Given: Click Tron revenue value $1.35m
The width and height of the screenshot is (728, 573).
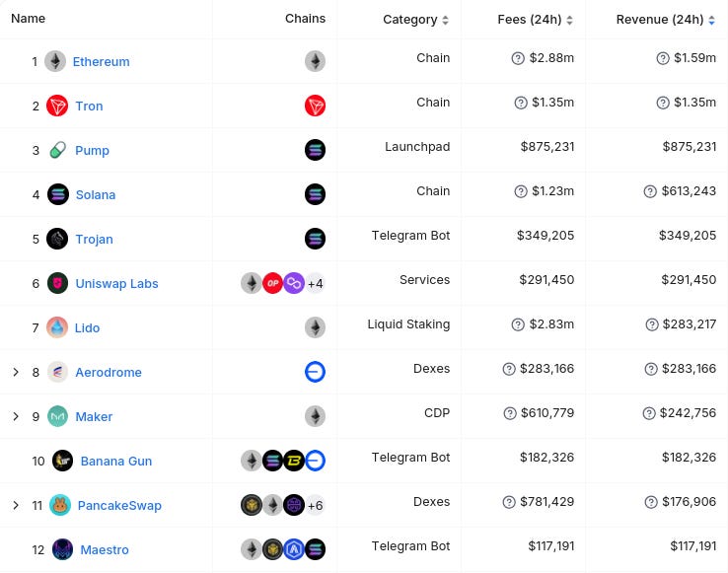Looking at the screenshot, I should (695, 103).
